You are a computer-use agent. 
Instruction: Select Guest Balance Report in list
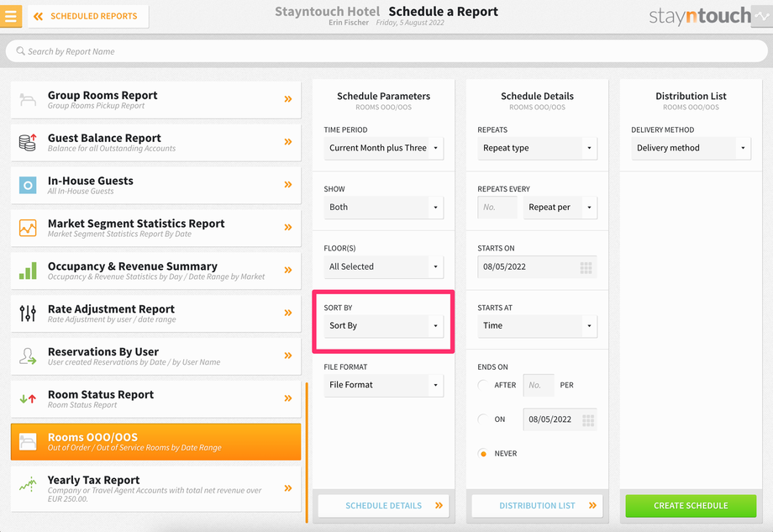[x=155, y=143]
